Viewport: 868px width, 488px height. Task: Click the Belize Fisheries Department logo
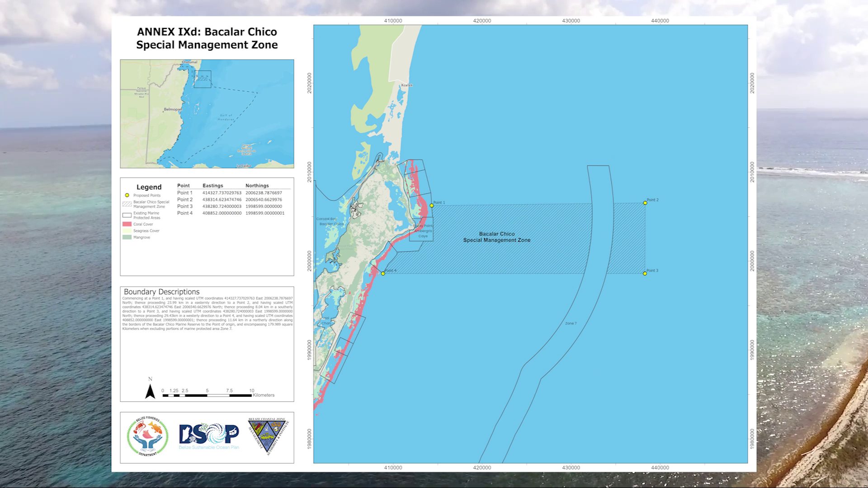click(148, 437)
